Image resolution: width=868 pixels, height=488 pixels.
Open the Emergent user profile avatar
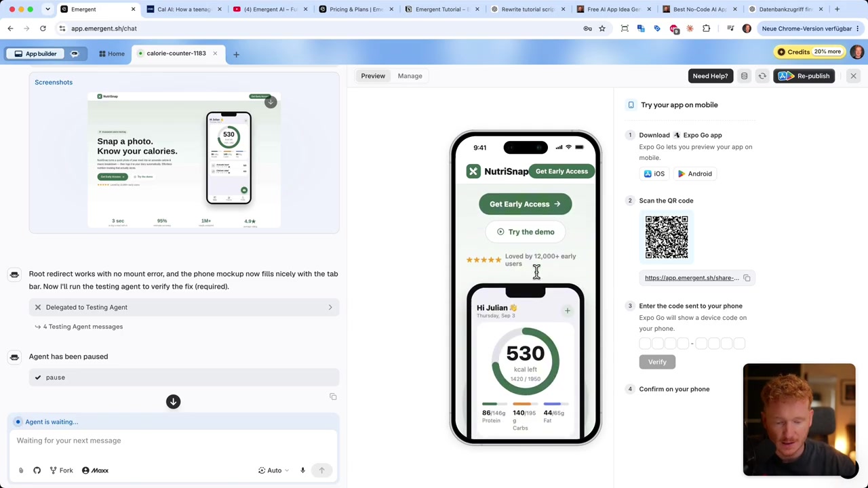click(857, 52)
